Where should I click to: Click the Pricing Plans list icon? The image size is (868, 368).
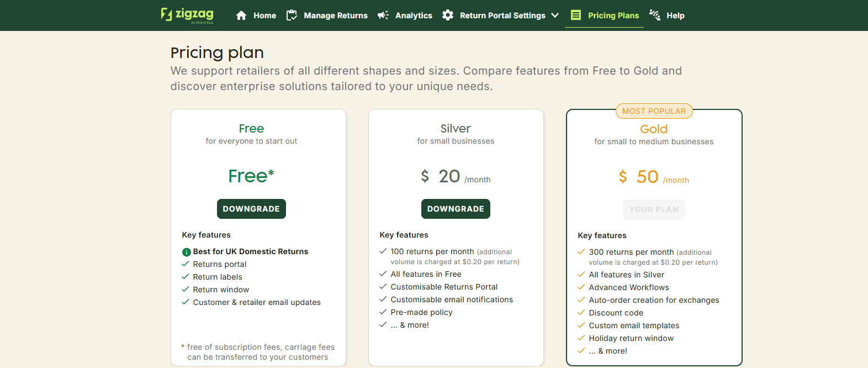point(576,15)
